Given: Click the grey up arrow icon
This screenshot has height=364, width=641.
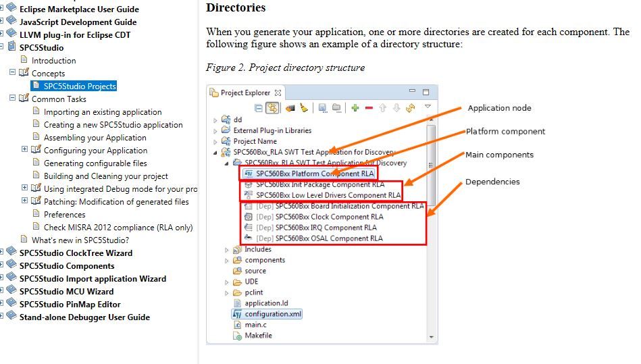Looking at the screenshot, I should [382, 108].
